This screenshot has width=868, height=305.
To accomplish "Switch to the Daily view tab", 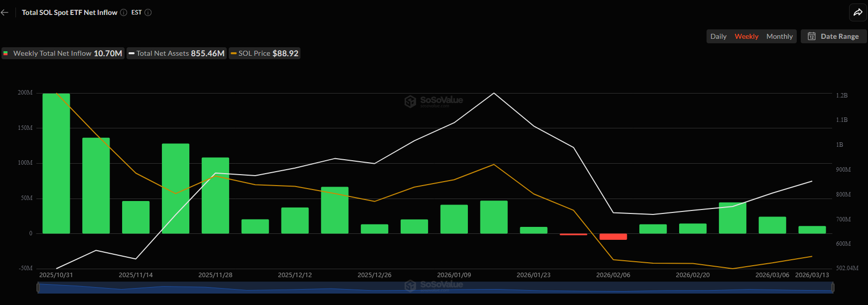I will pyautogui.click(x=718, y=36).
